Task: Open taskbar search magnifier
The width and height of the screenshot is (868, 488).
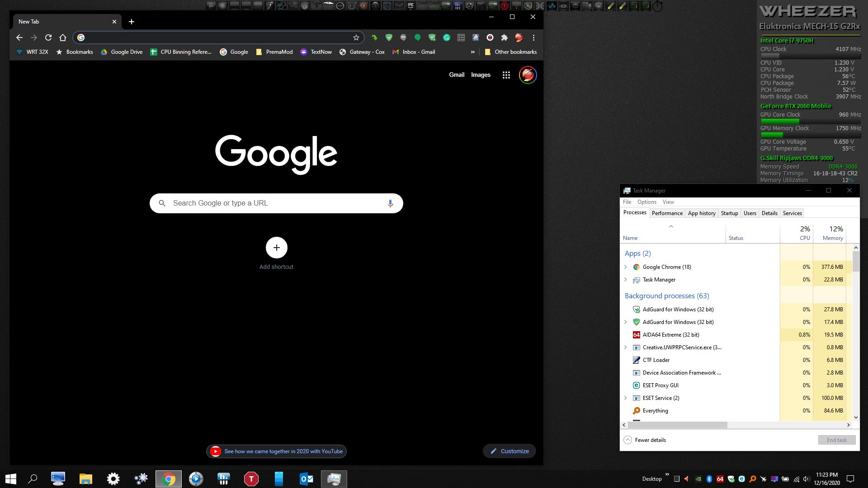Action: (33, 479)
